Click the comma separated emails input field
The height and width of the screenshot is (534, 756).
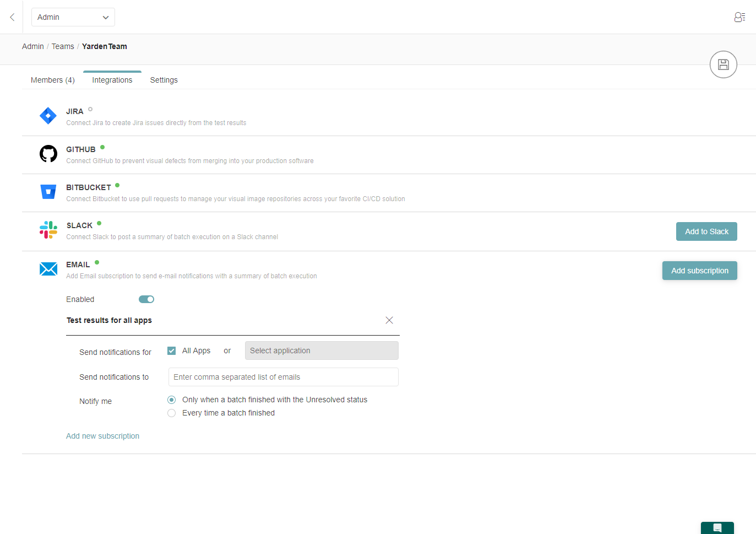tap(283, 377)
